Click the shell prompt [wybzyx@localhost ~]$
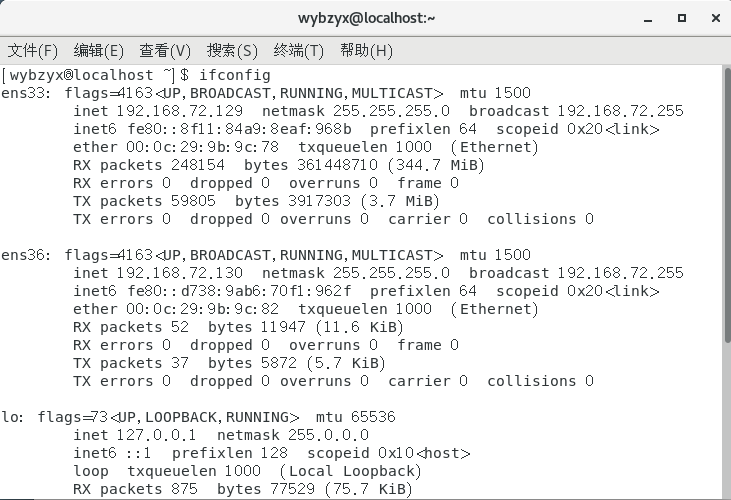The width and height of the screenshot is (731, 500). tap(95, 75)
